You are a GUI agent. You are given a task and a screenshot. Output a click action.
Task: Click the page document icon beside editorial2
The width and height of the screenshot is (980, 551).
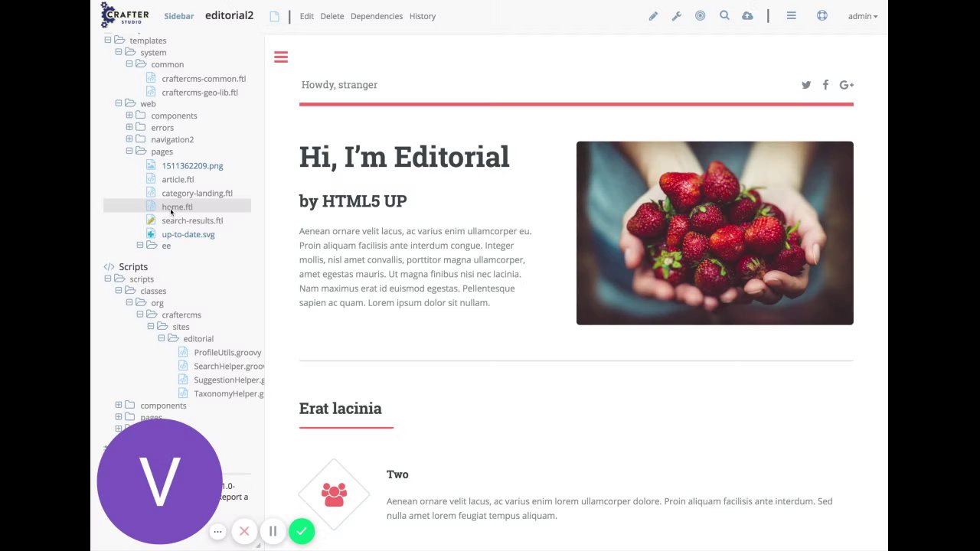click(x=274, y=16)
